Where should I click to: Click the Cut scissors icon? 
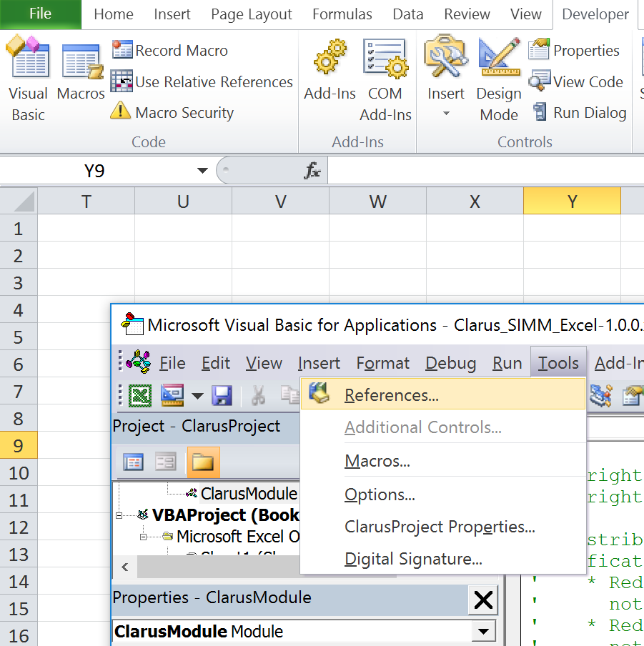click(x=258, y=395)
